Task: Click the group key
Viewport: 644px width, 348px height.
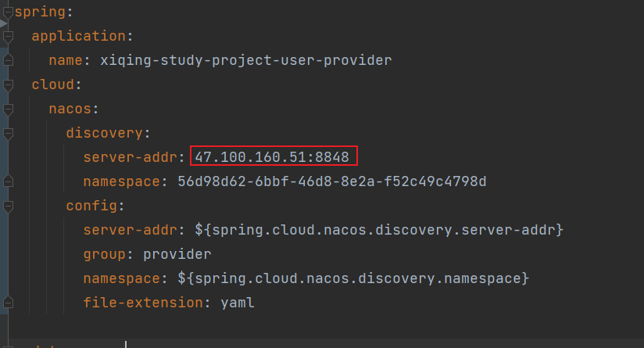Action: pos(104,254)
